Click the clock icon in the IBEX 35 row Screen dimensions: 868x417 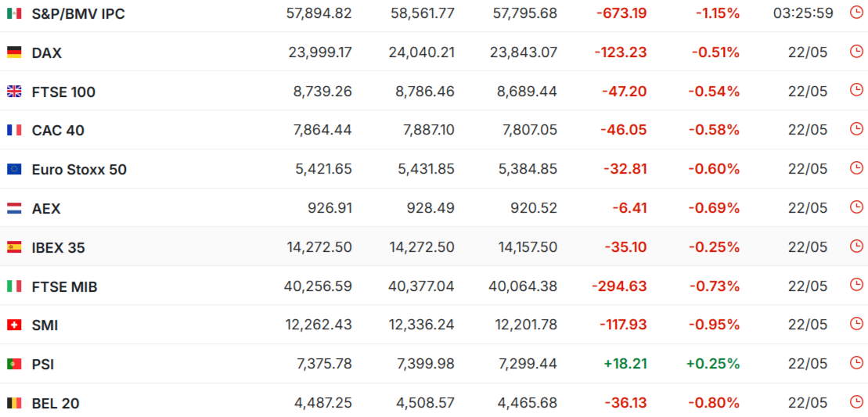(x=855, y=246)
